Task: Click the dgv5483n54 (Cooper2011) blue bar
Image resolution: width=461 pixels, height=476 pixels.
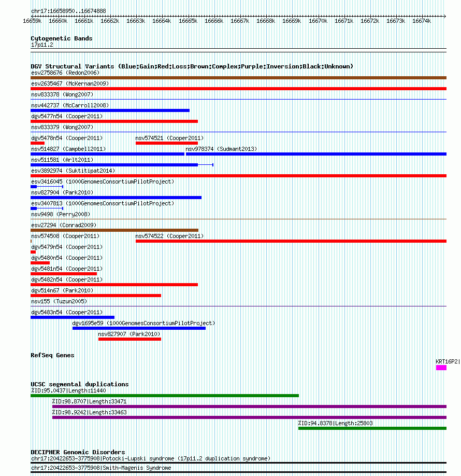Action: click(73, 317)
